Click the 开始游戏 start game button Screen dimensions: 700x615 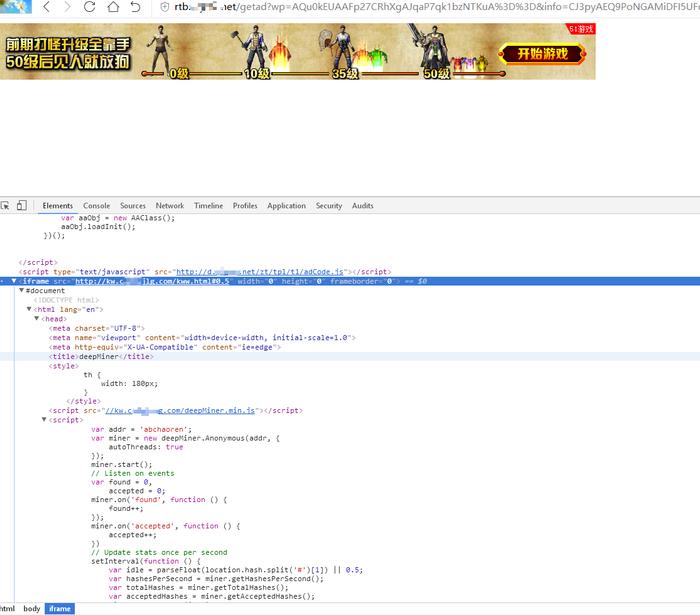pos(542,54)
